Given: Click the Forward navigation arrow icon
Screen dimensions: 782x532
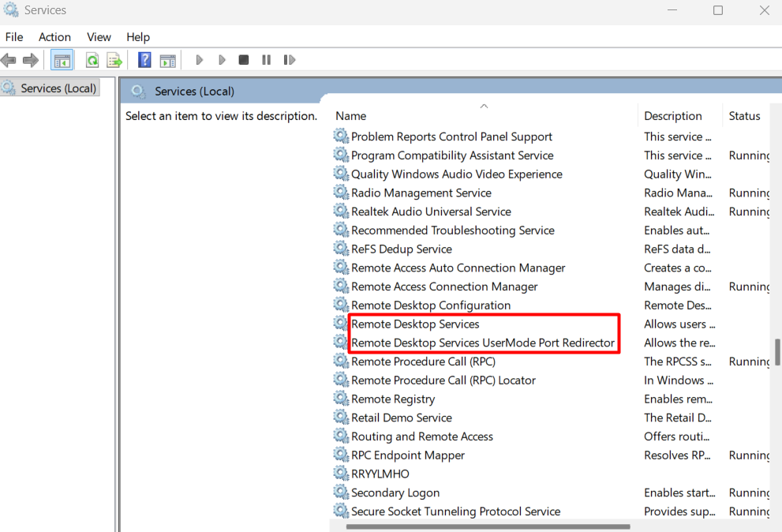Looking at the screenshot, I should tap(30, 59).
